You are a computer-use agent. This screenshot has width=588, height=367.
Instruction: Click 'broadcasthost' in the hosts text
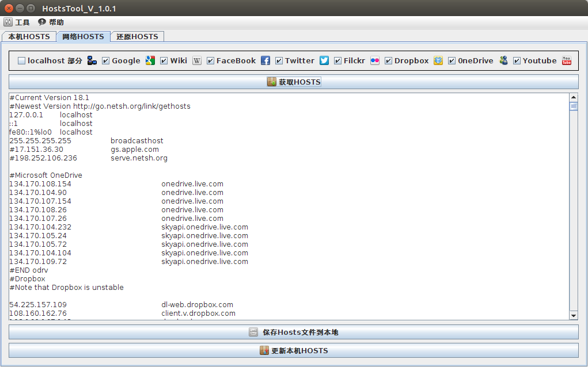(x=137, y=141)
